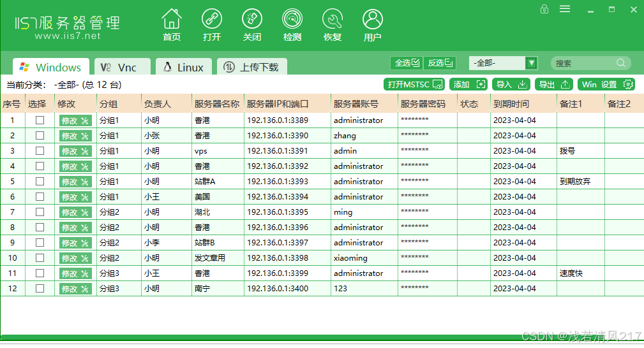Viewport: 644px width, 348px height.
Task: Click the search magnifier icon
Action: [621, 63]
